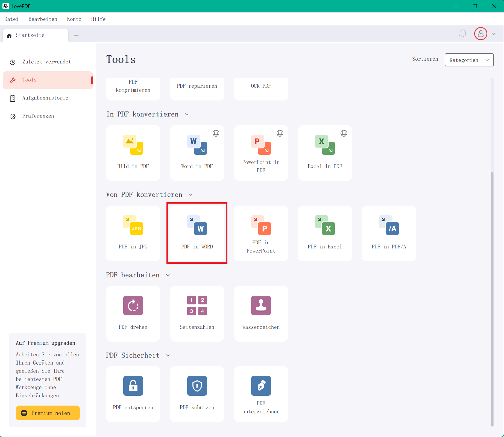Screen dimensions: 504x437
Task: Open the Kategorien sort dropdown
Action: point(469,60)
